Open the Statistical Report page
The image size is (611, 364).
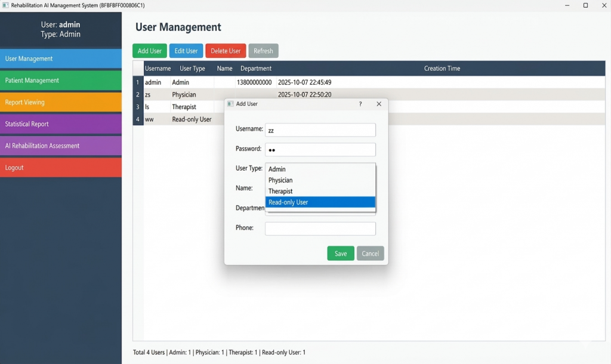(x=61, y=124)
